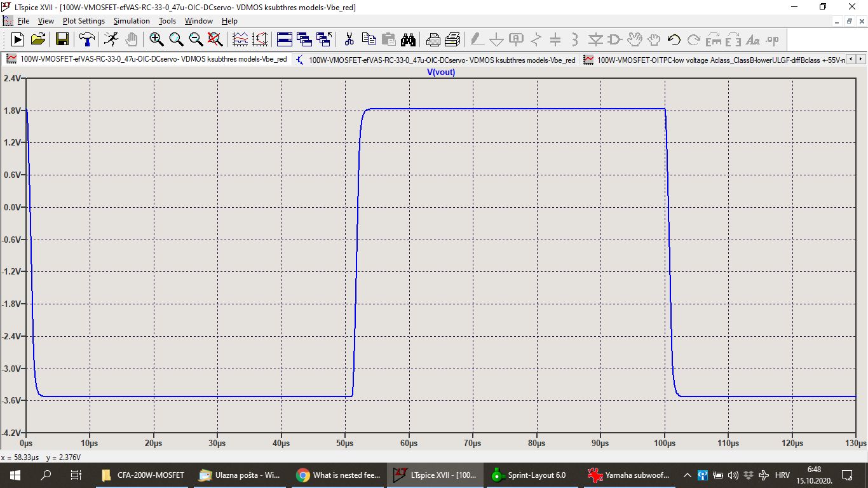This screenshot has width=868, height=488.
Task: Open Print Setup printer icon
Action: 433,39
